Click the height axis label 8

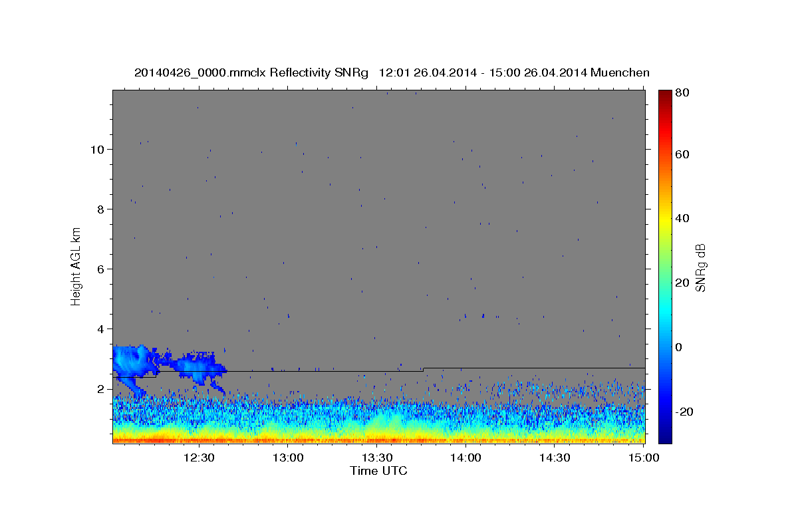point(101,209)
